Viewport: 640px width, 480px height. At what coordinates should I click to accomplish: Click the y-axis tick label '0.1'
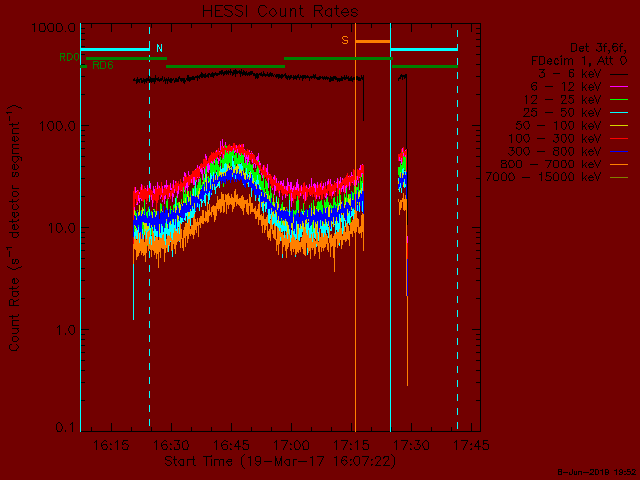point(66,427)
